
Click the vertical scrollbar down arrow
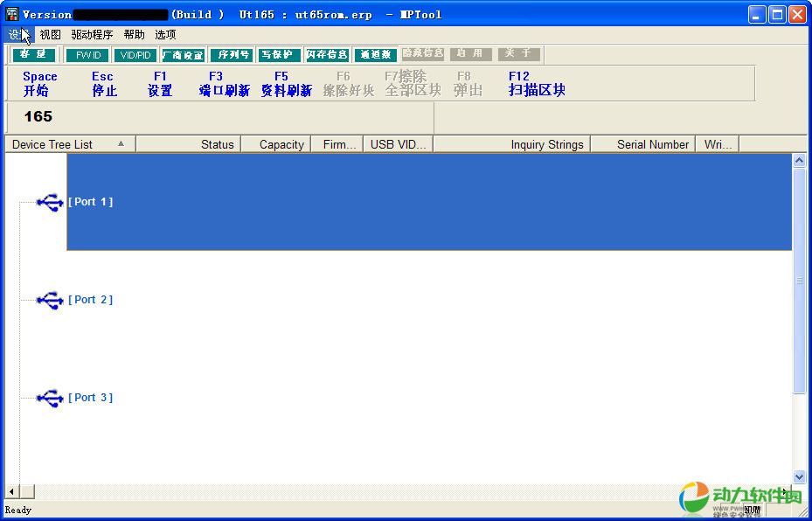[799, 477]
